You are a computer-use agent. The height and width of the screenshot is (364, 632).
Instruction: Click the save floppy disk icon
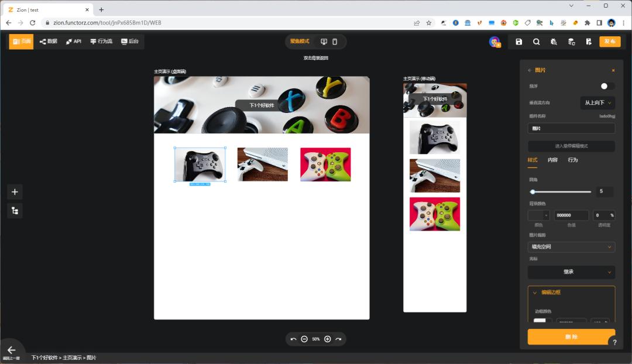pyautogui.click(x=518, y=42)
